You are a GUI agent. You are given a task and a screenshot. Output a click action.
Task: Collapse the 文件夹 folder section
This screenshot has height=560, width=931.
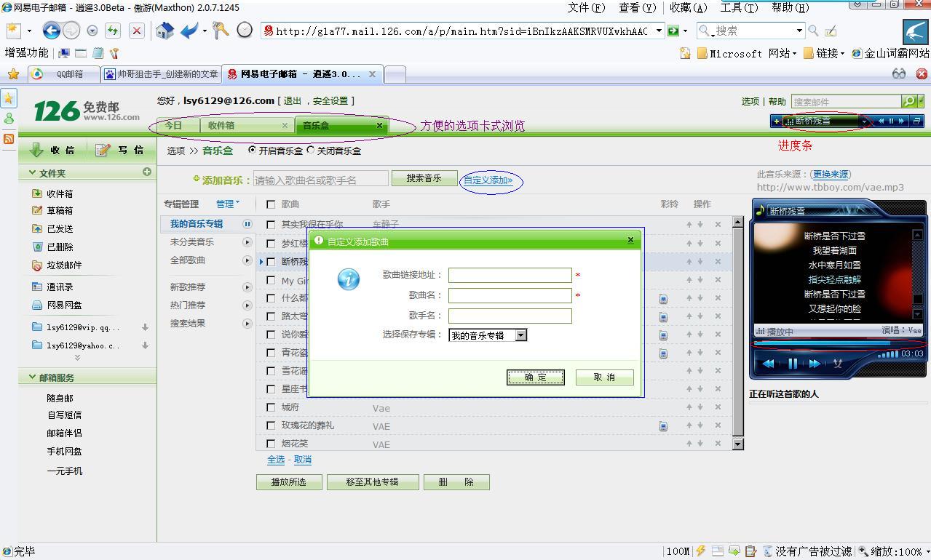[33, 173]
